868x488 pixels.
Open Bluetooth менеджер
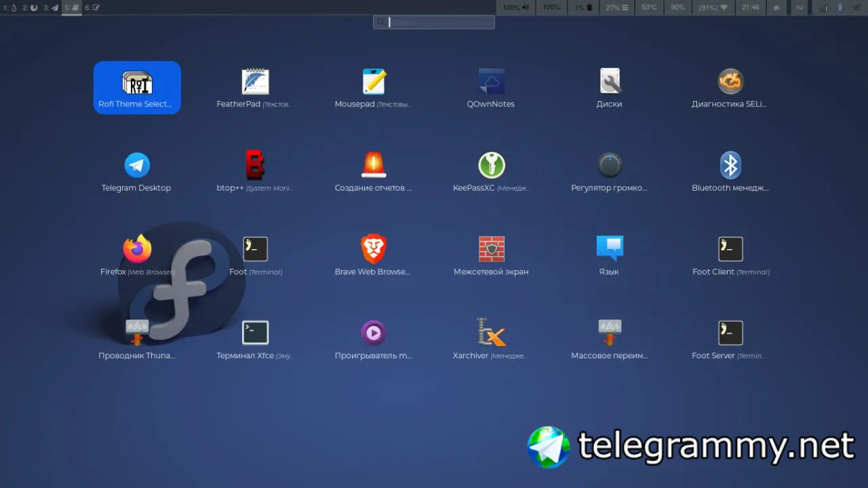pos(730,172)
